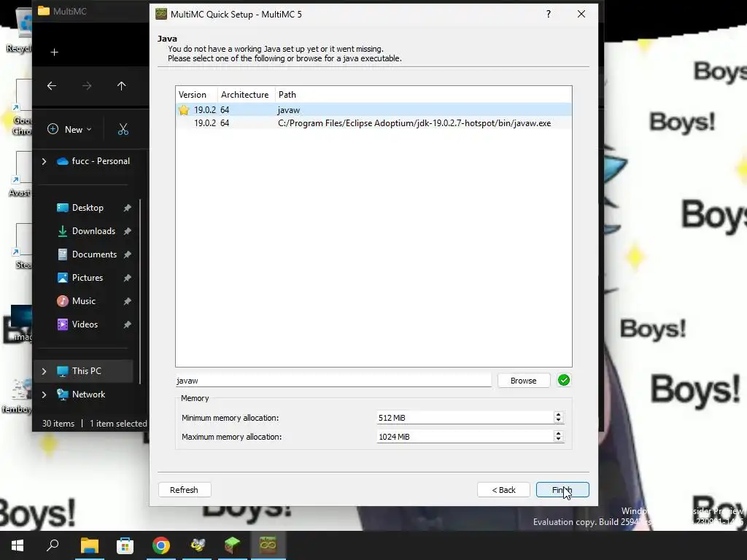Increase maximum memory allocation with up arrow

coord(558,433)
